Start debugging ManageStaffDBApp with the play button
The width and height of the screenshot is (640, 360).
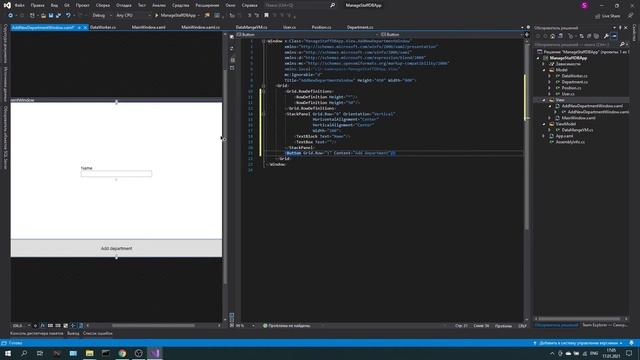156,16
